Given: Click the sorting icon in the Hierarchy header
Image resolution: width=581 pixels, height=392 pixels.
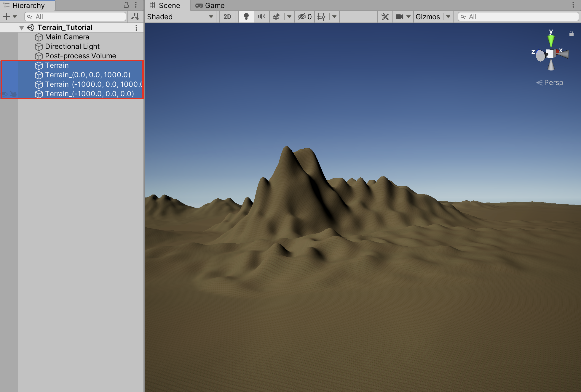Looking at the screenshot, I should point(135,17).
